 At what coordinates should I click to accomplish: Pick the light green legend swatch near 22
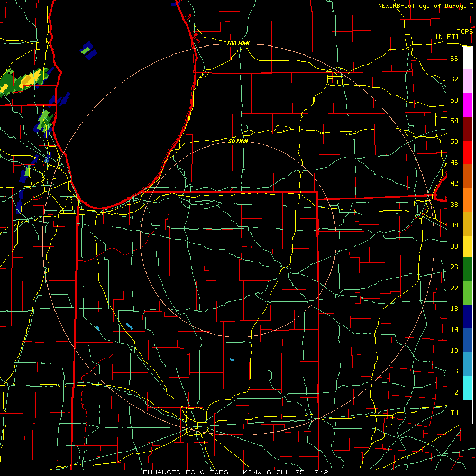coord(467,293)
